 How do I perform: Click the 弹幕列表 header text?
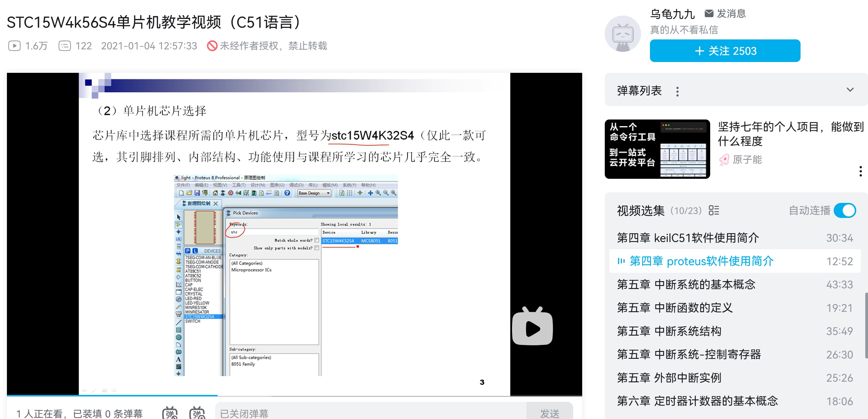pos(639,91)
